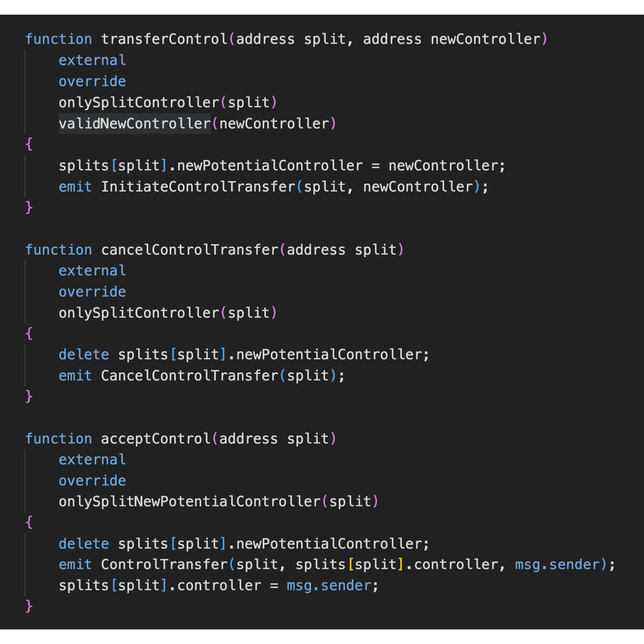This screenshot has height=644, width=644.
Task: Click the delete keyword inside acceptControl
Action: (84, 544)
